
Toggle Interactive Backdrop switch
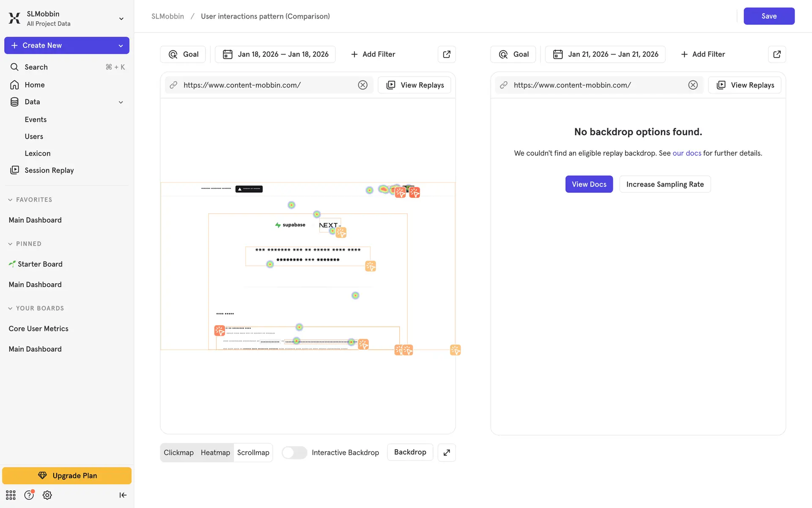click(x=294, y=453)
